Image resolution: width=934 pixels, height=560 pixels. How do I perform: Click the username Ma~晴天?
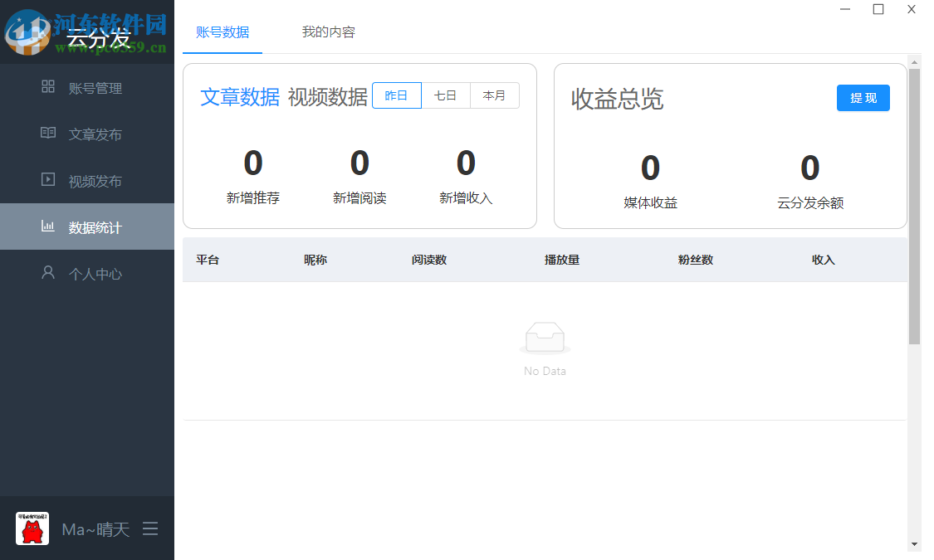pos(94,528)
